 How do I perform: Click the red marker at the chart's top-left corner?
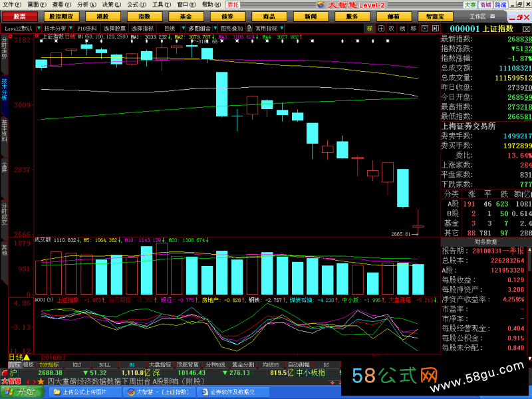click(x=11, y=36)
